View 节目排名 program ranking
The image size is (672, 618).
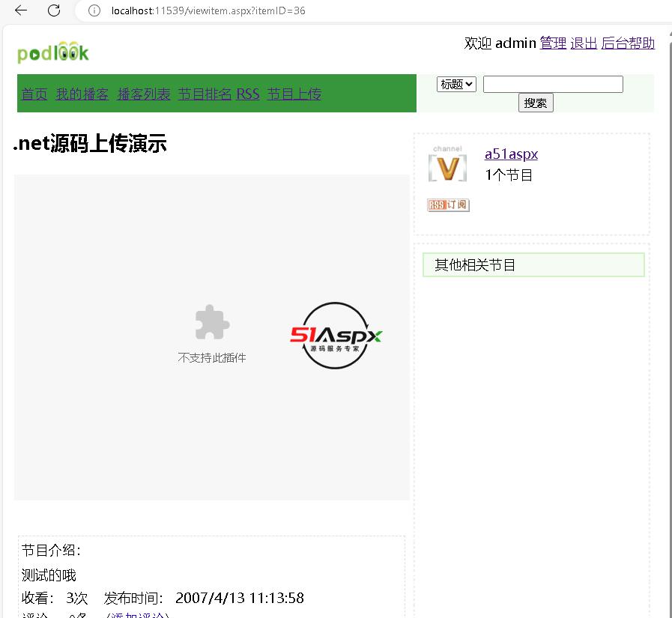click(x=205, y=94)
